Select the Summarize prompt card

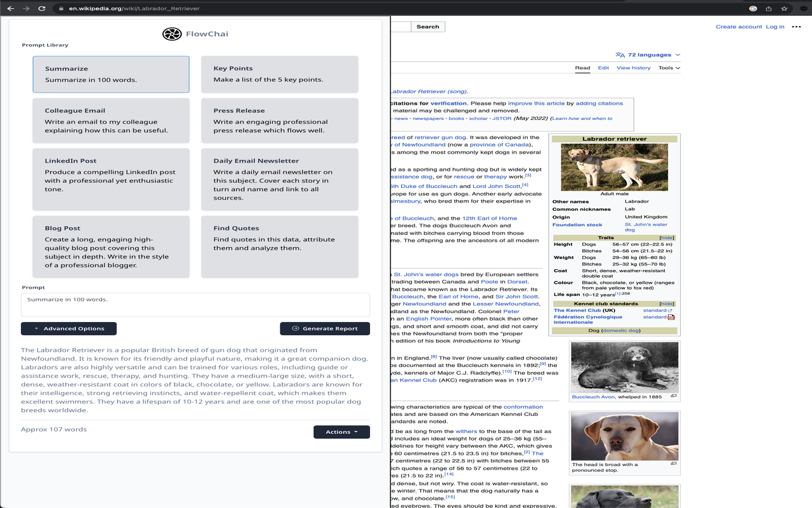(111, 74)
